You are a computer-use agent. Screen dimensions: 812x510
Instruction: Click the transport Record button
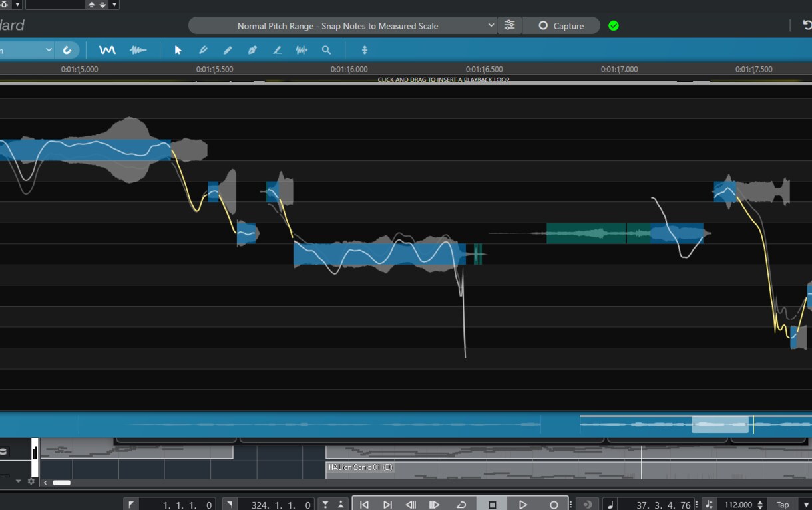[x=553, y=505]
